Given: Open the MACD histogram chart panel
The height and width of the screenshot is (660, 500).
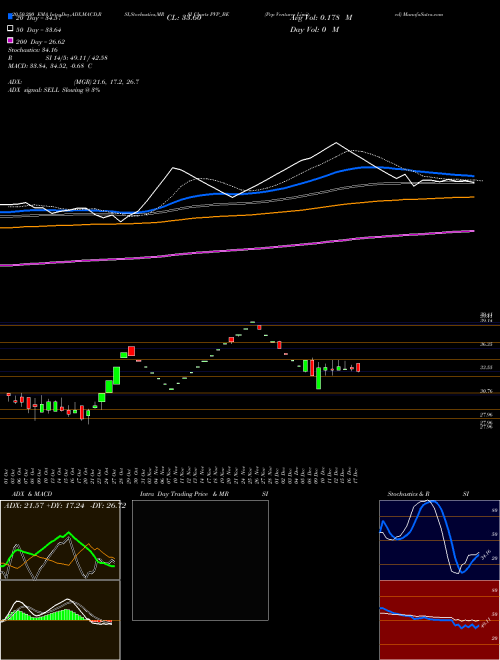Looking at the screenshot, I should click(x=60, y=620).
